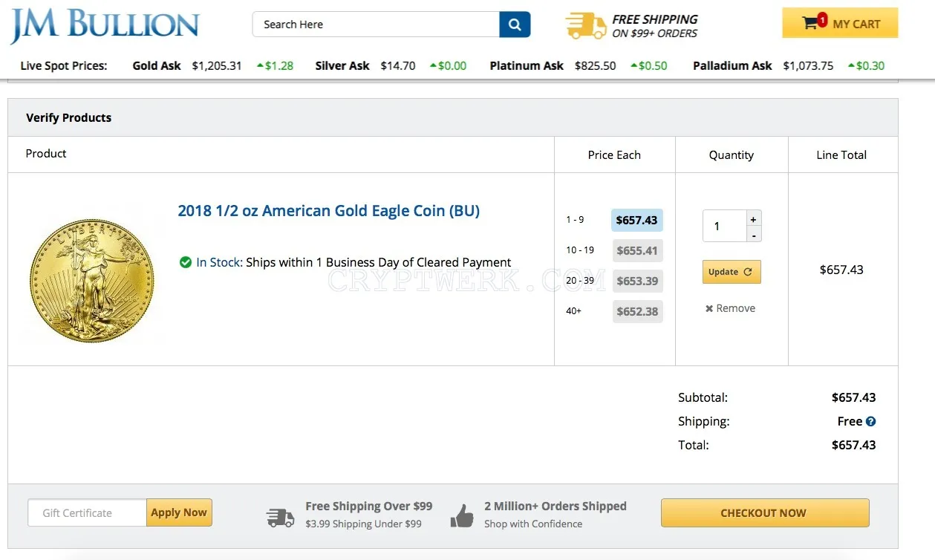Click the Update quantity button
935x560 pixels.
click(x=732, y=272)
